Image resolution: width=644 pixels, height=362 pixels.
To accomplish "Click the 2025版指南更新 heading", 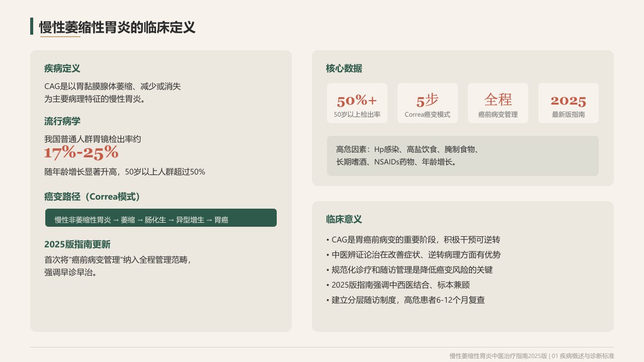I will pos(77,244).
